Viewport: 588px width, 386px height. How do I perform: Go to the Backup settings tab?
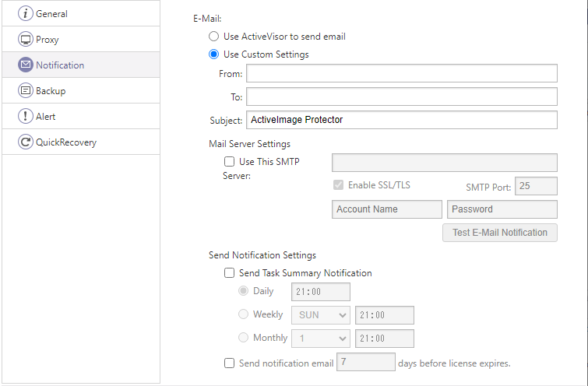[x=81, y=91]
